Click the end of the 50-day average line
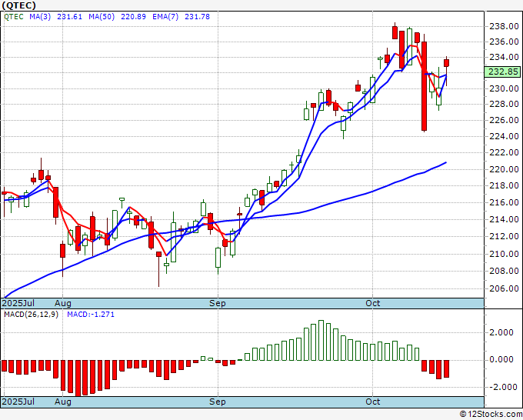 [446, 162]
